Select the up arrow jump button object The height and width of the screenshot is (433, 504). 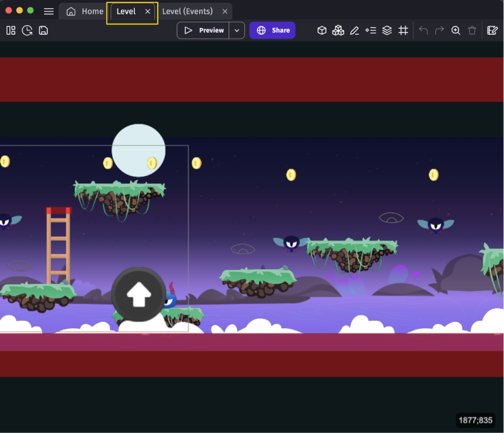coord(139,294)
